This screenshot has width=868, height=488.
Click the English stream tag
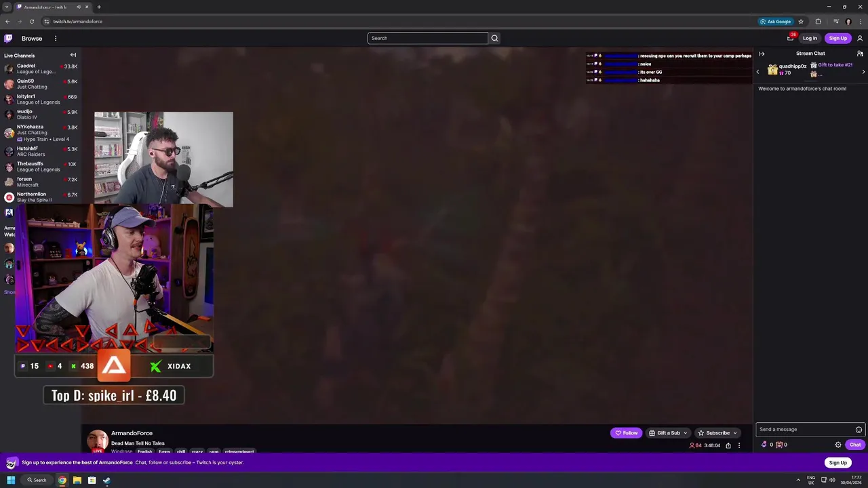pos(145,451)
